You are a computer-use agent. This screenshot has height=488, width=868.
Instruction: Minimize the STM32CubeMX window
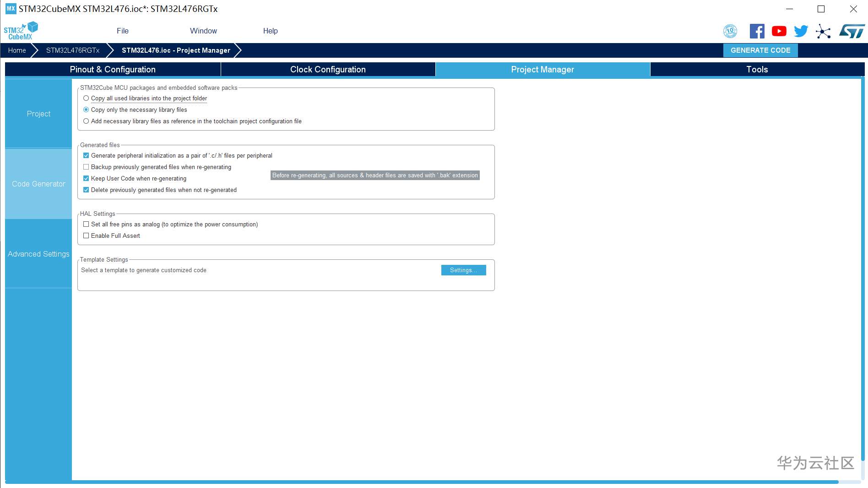(x=790, y=9)
